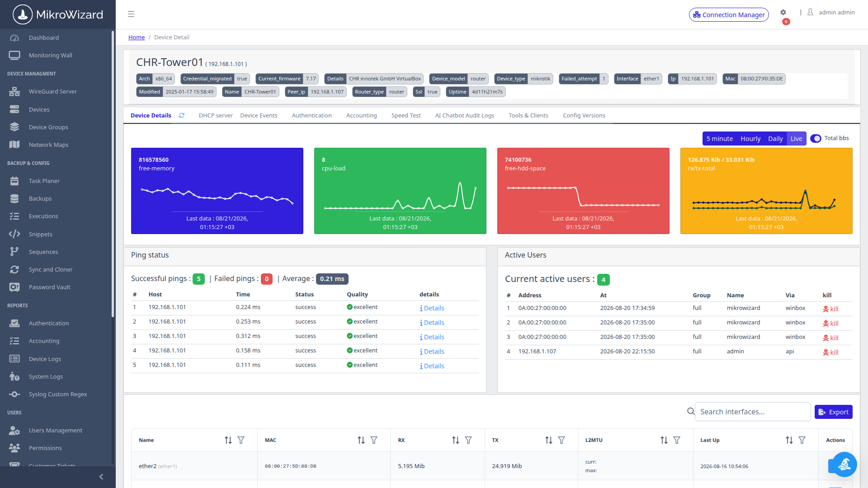The width and height of the screenshot is (868, 488).
Task: Open Accounting reports sidebar icon
Action: tap(14, 341)
